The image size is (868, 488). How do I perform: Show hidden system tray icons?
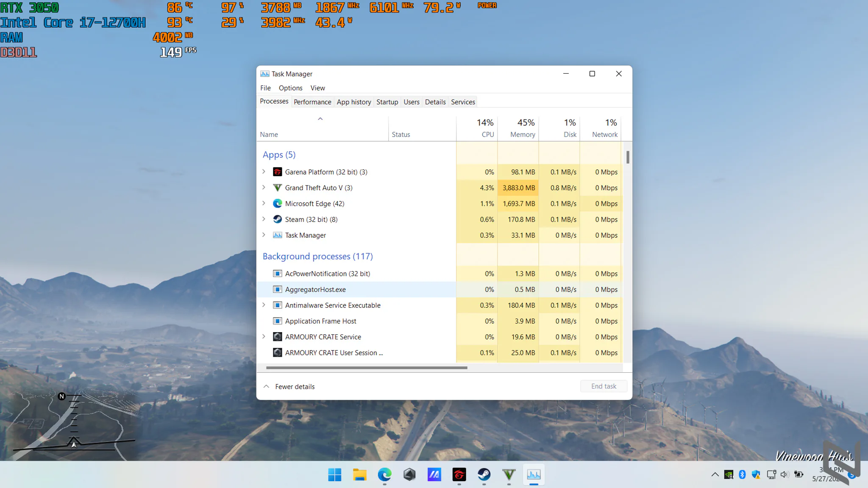pyautogui.click(x=715, y=474)
